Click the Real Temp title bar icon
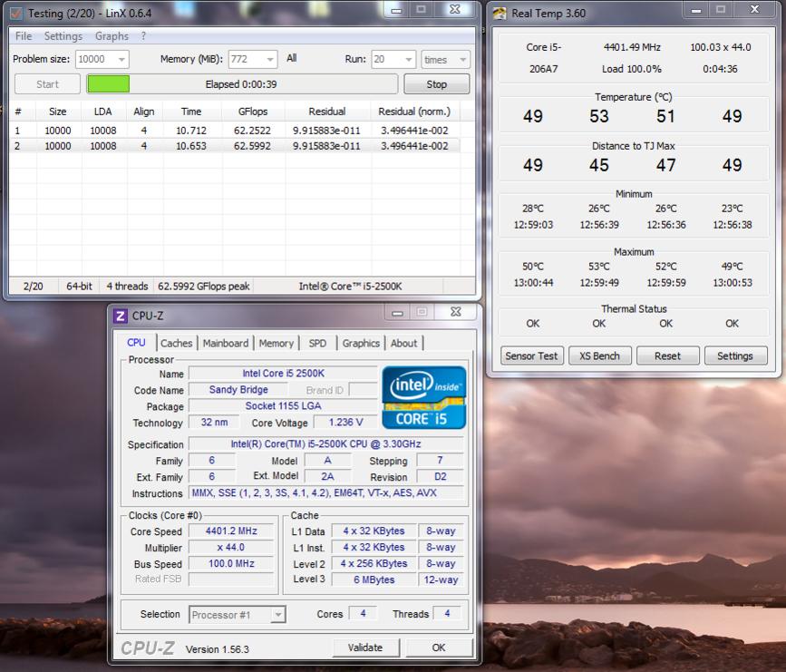This screenshot has height=672, width=786. pyautogui.click(x=500, y=14)
